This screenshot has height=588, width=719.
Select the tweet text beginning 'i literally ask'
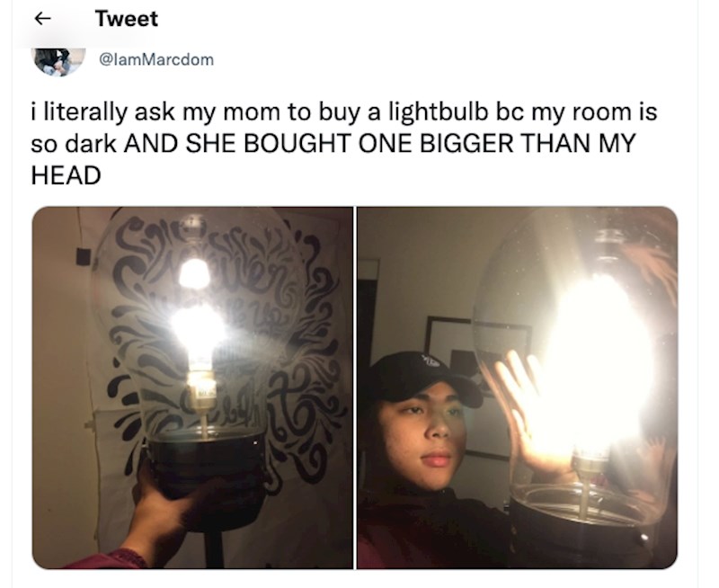[344, 144]
